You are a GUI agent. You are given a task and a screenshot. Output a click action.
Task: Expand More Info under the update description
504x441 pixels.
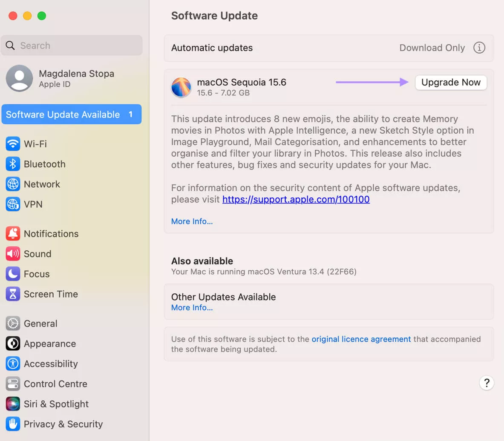[x=192, y=221]
